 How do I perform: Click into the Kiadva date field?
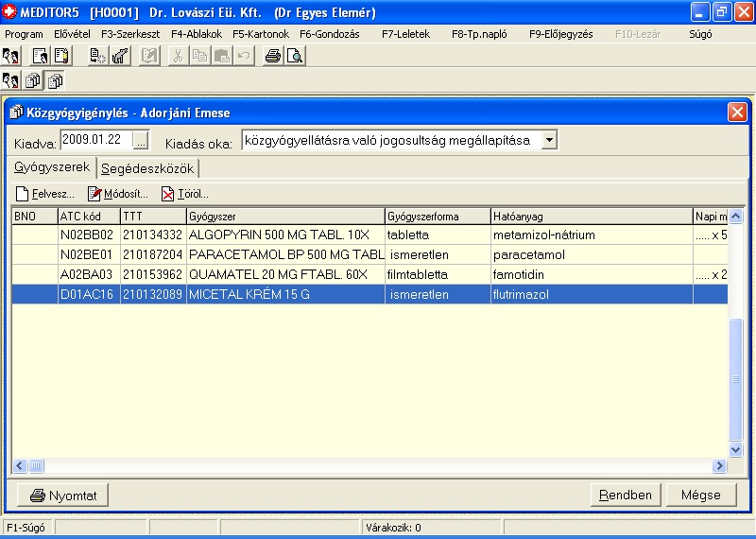(x=94, y=141)
